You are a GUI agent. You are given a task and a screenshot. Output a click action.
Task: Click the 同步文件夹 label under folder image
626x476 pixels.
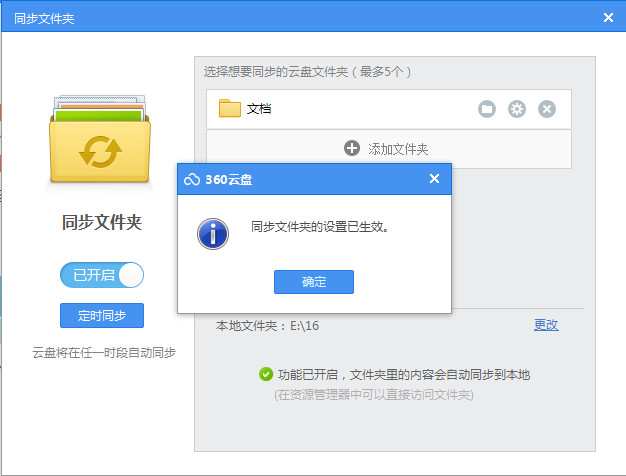click(x=102, y=222)
